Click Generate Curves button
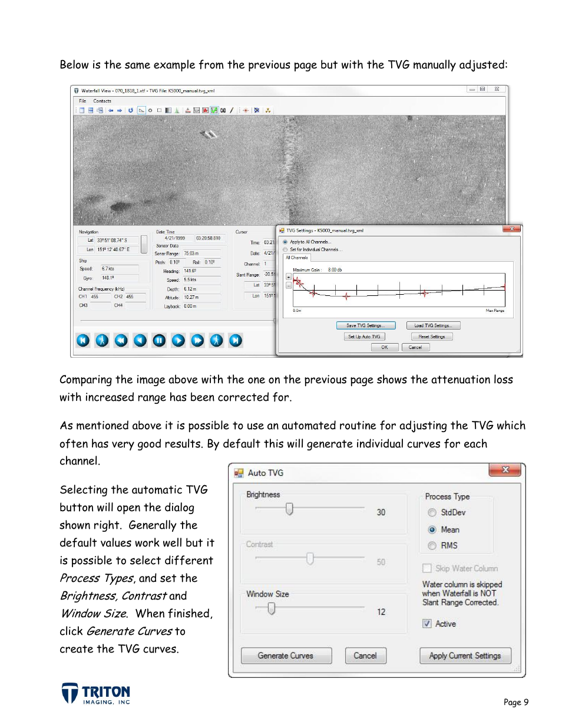This screenshot has width=562, height=728. point(286,655)
